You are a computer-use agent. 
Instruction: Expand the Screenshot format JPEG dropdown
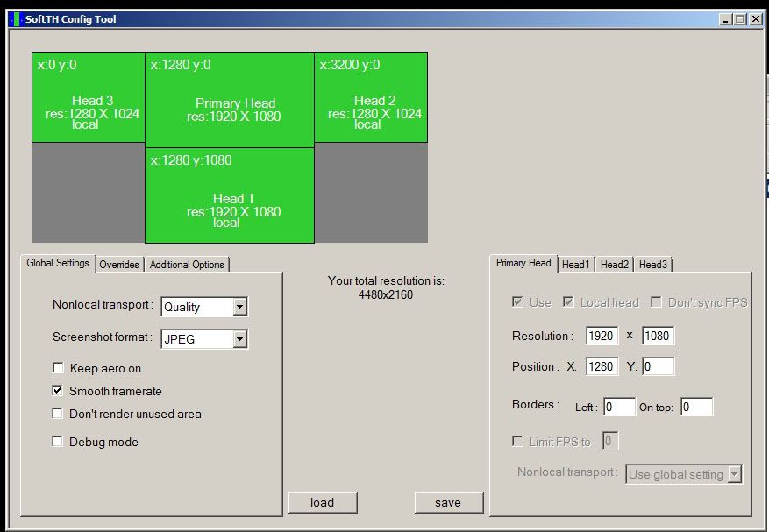239,338
